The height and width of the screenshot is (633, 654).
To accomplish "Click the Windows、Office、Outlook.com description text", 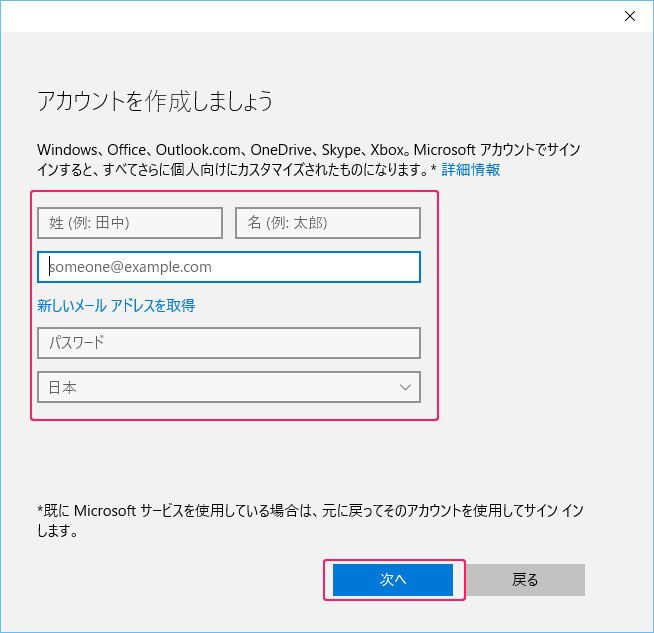I will (x=309, y=160).
